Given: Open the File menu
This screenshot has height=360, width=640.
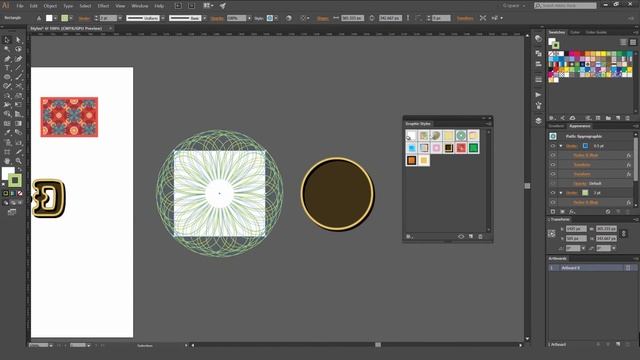Looking at the screenshot, I should (x=20, y=6).
